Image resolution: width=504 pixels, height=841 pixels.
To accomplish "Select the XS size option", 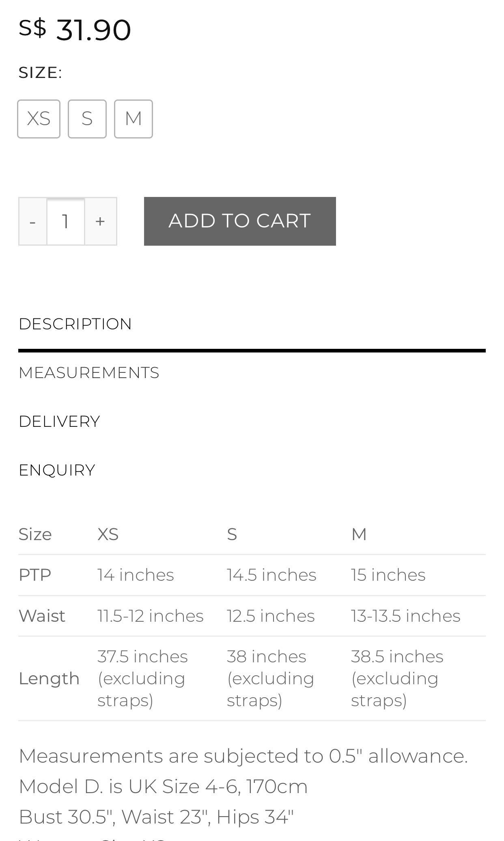I will click(39, 119).
